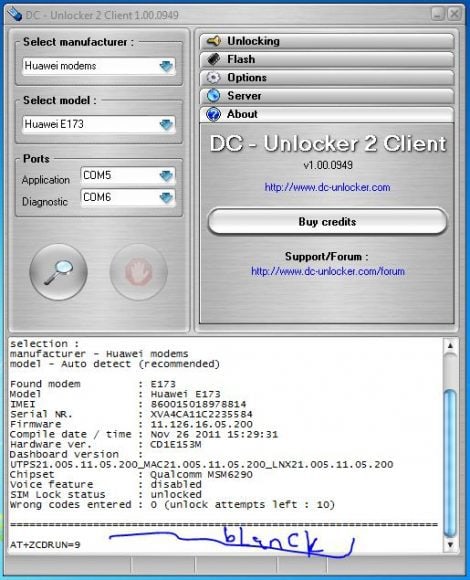This screenshot has width=470, height=580.
Task: Click the blue log scrollbar thumb
Action: [x=450, y=463]
